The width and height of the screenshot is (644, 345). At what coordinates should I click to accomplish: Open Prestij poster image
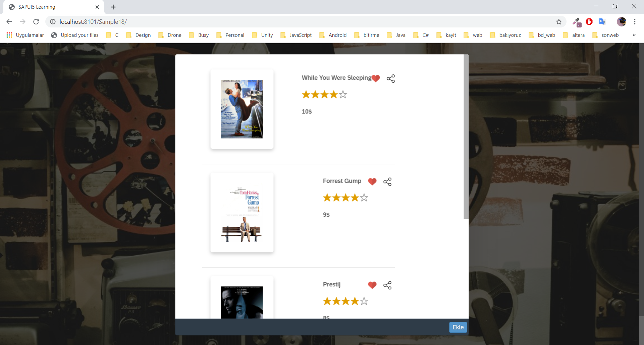[242, 302]
